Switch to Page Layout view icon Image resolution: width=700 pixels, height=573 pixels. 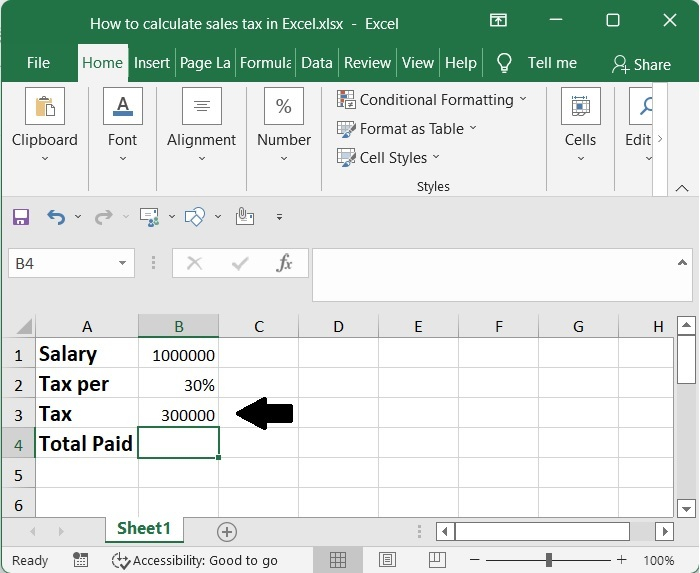coord(387,560)
